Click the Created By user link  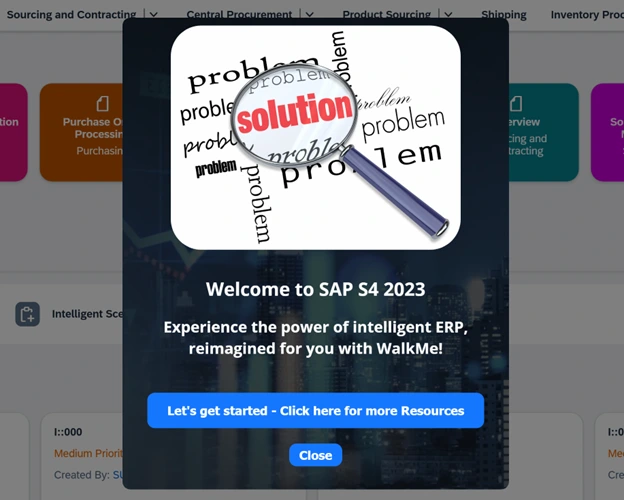[118, 475]
